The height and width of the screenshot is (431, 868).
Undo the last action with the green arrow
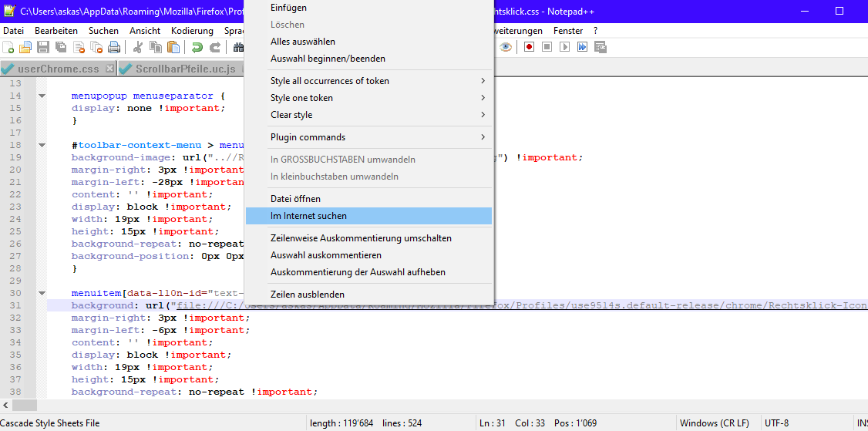coord(197,47)
